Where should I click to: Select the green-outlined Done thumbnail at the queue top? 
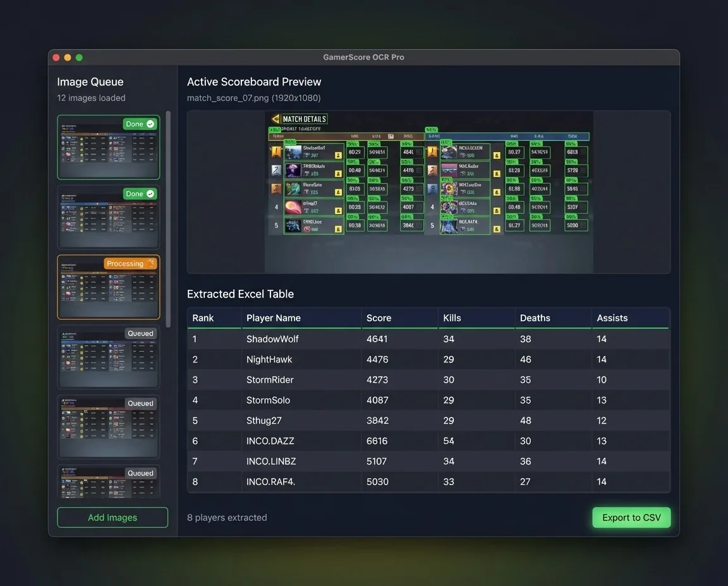pyautogui.click(x=109, y=147)
